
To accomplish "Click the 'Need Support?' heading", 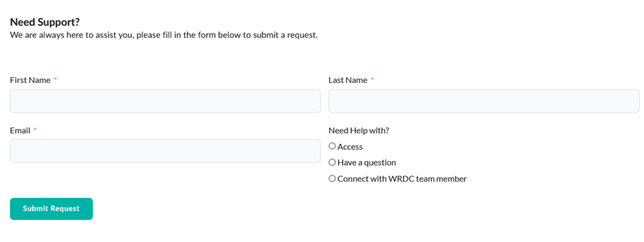I will click(45, 22).
